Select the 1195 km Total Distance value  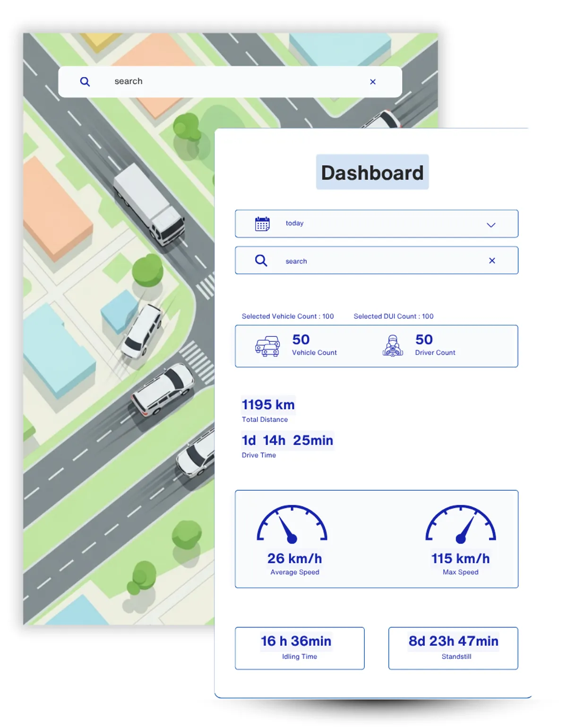pos(268,405)
